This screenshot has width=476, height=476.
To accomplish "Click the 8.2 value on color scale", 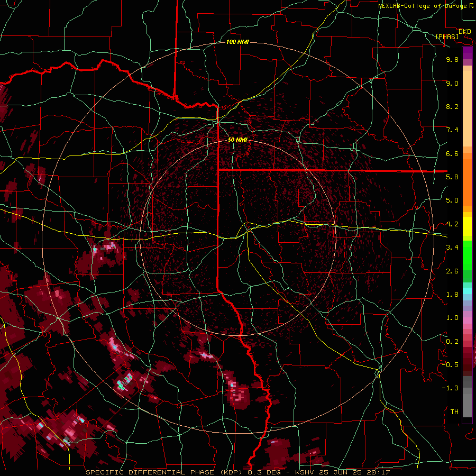I will (452, 106).
